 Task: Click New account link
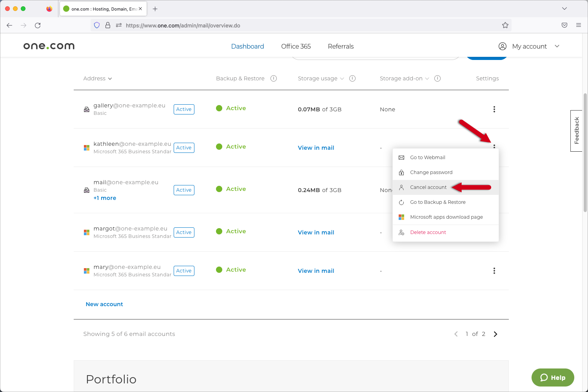104,304
